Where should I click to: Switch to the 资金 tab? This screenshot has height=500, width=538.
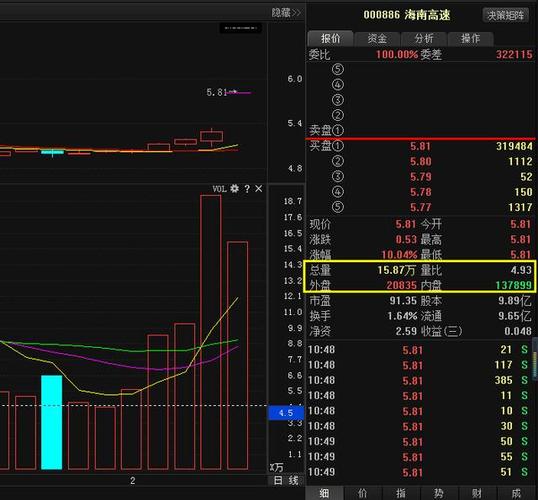[x=377, y=38]
